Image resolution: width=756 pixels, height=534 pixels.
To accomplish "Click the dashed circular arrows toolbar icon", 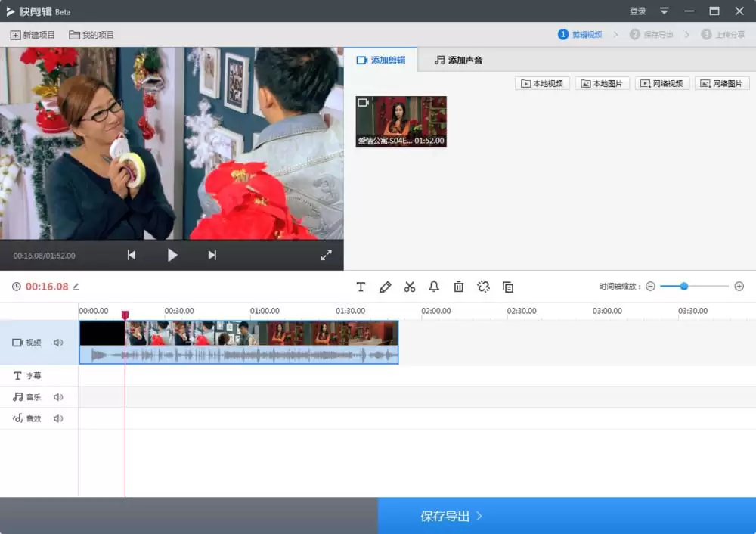I will coord(483,287).
